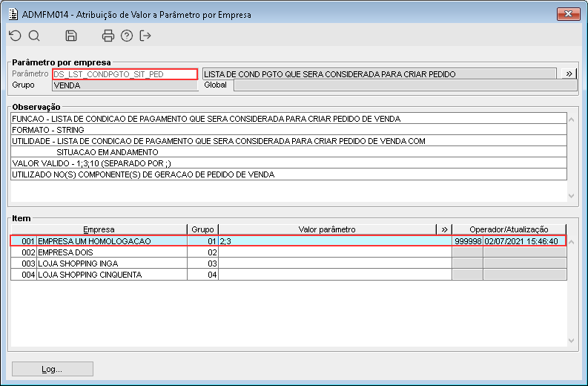
Task: Close the ADMFM014 window
Action: 568,14
